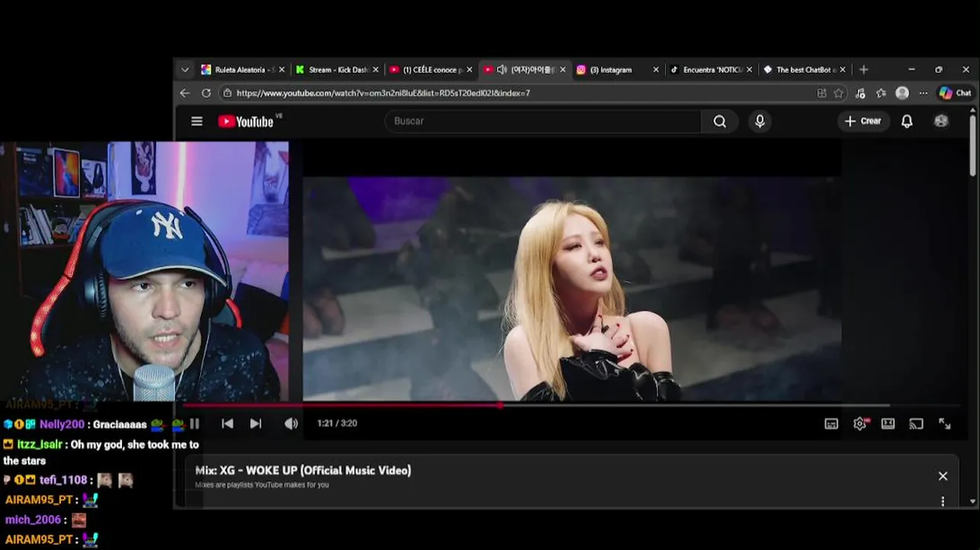Viewport: 980px width, 550px height.
Task: Close the Ruleta Aleatoria tab
Action: (x=282, y=70)
